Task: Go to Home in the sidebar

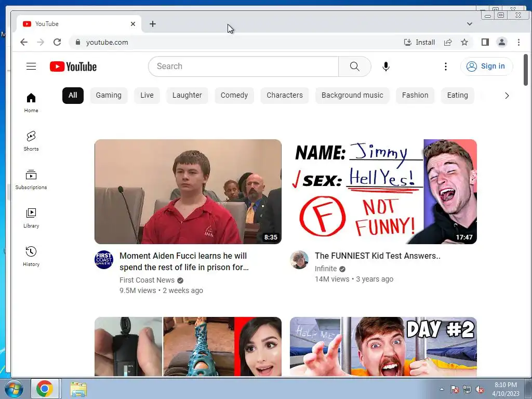Action: pos(31,102)
